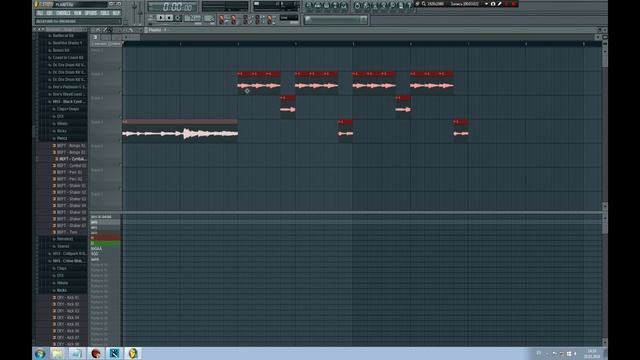Select the red pattern in the pattern list
The height and width of the screenshot is (360, 640).
tap(105, 238)
